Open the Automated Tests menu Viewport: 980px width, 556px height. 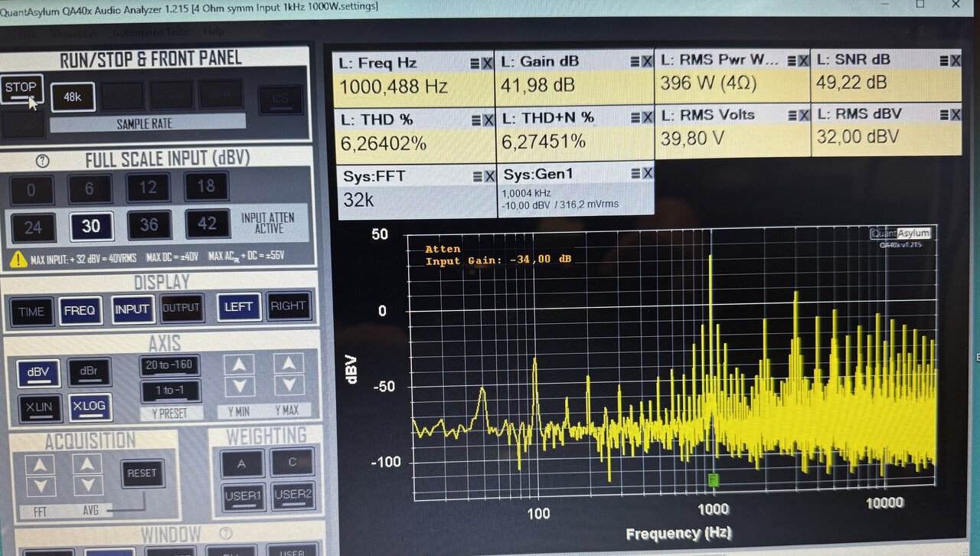149,33
